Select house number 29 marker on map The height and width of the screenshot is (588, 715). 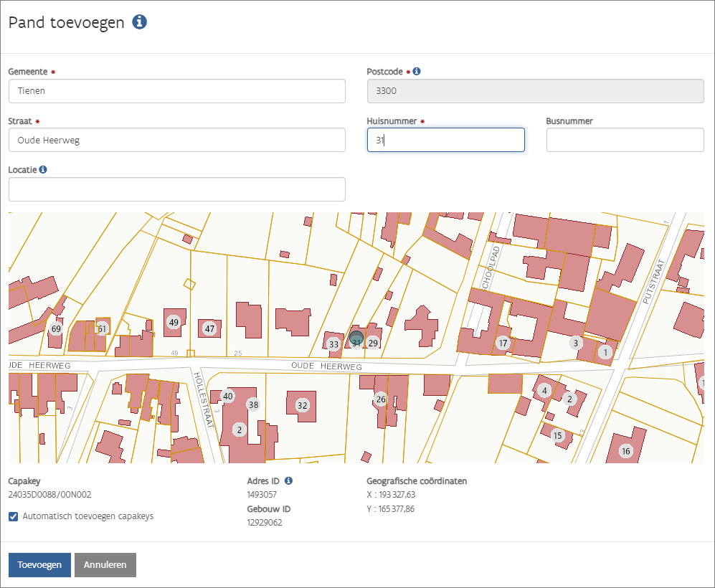373,343
